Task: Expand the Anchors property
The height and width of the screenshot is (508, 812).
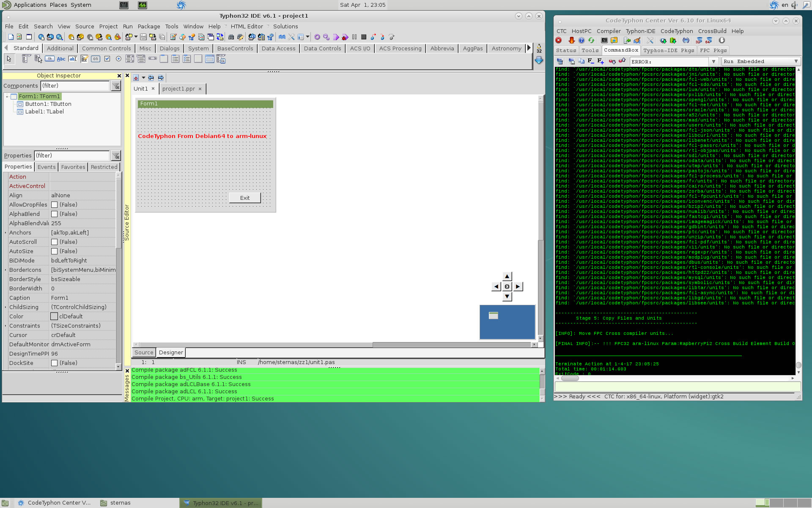Action: point(5,233)
